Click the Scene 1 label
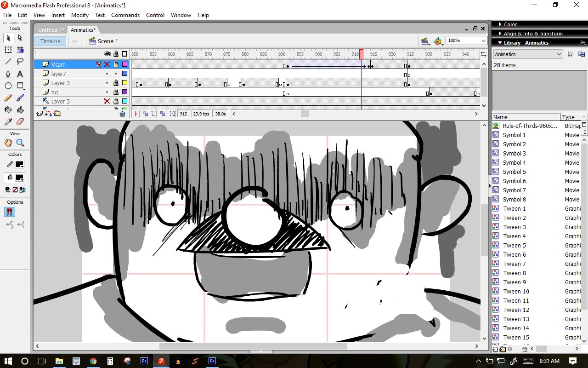 [108, 41]
